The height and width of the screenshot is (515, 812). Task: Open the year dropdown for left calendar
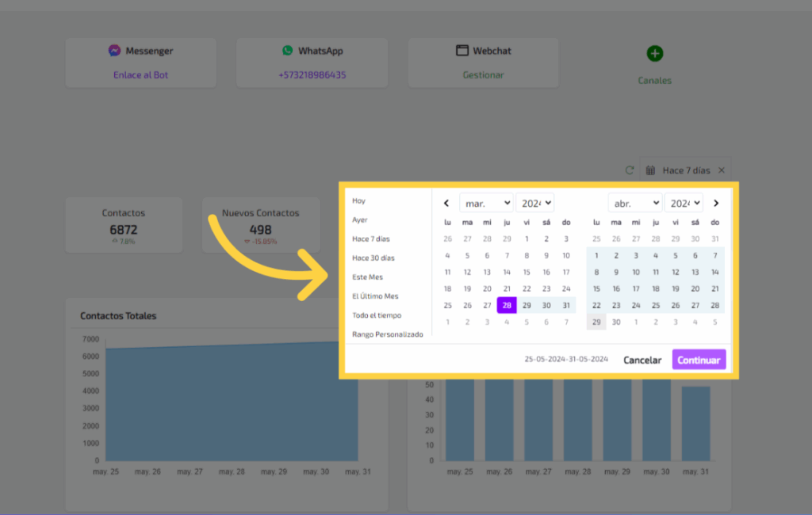click(534, 203)
